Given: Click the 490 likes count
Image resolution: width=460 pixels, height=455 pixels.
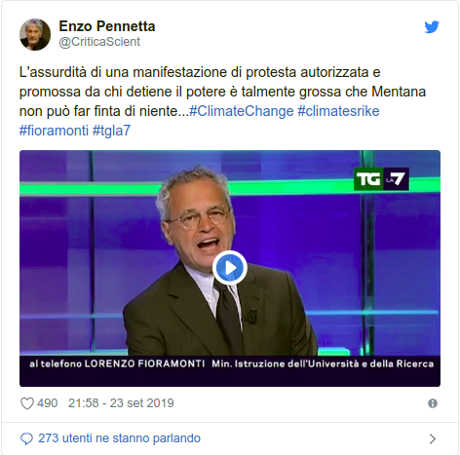Looking at the screenshot, I should pos(47,403).
